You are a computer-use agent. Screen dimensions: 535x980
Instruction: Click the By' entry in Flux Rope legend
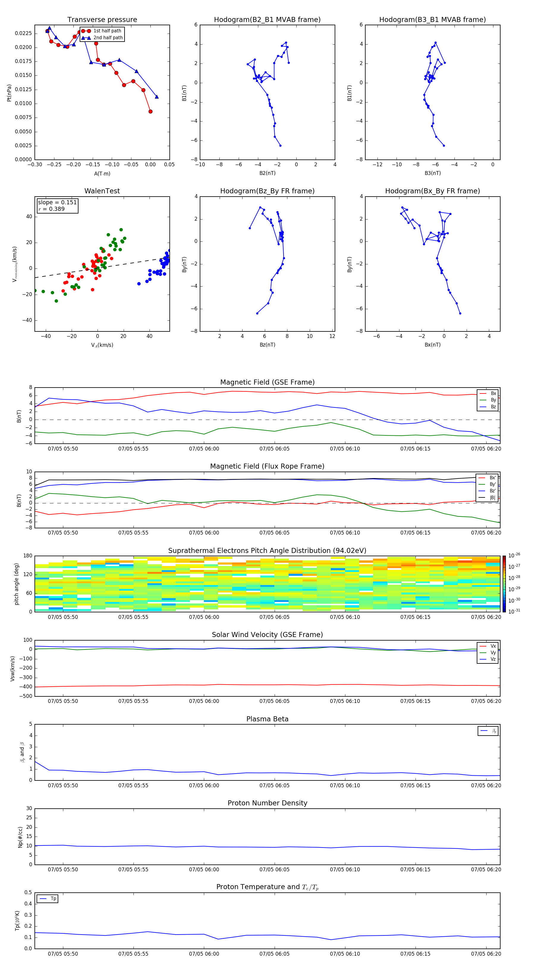tap(487, 484)
